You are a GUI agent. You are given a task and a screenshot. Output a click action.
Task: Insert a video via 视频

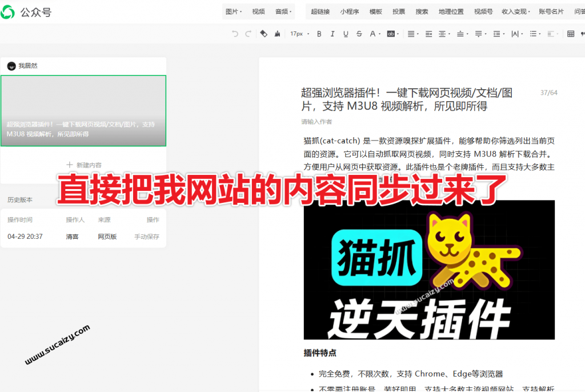(x=258, y=11)
